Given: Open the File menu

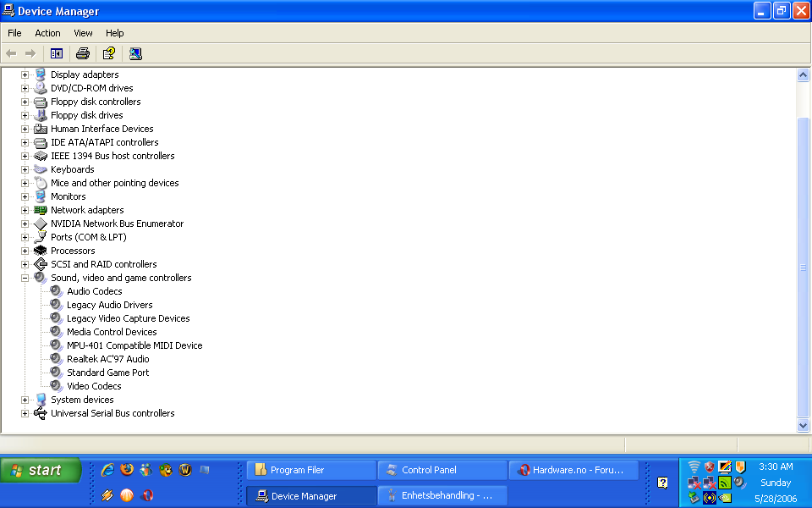Looking at the screenshot, I should [14, 33].
